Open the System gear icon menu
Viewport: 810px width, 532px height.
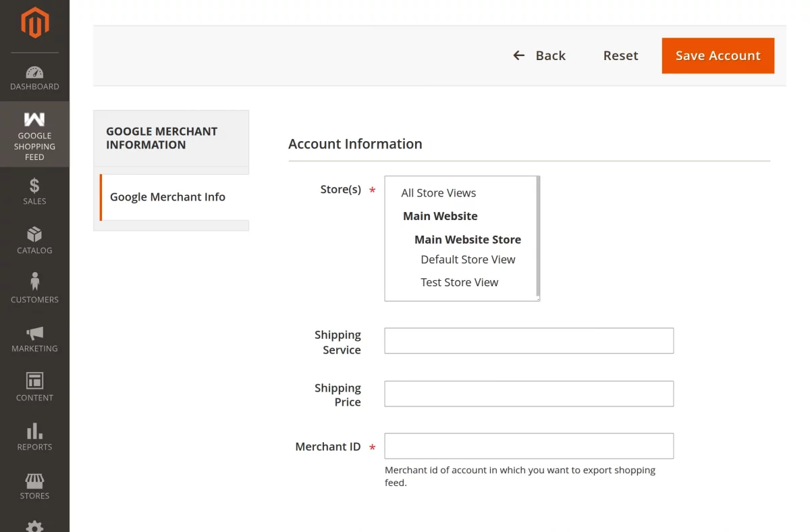pyautogui.click(x=34, y=525)
